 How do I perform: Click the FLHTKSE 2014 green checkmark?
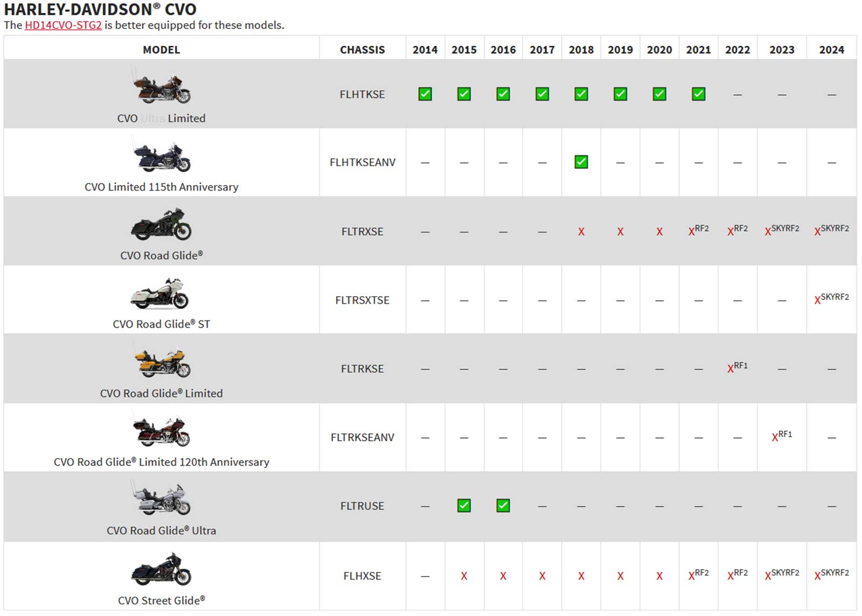point(425,94)
